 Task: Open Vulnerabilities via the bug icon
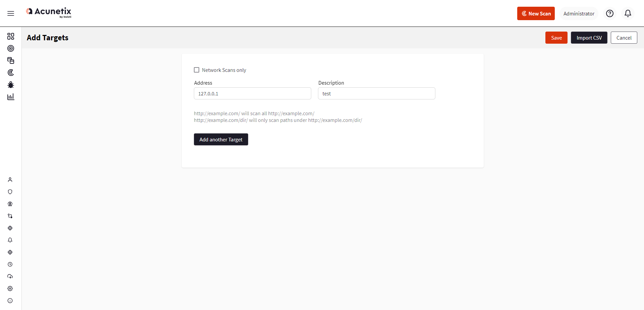(x=11, y=85)
